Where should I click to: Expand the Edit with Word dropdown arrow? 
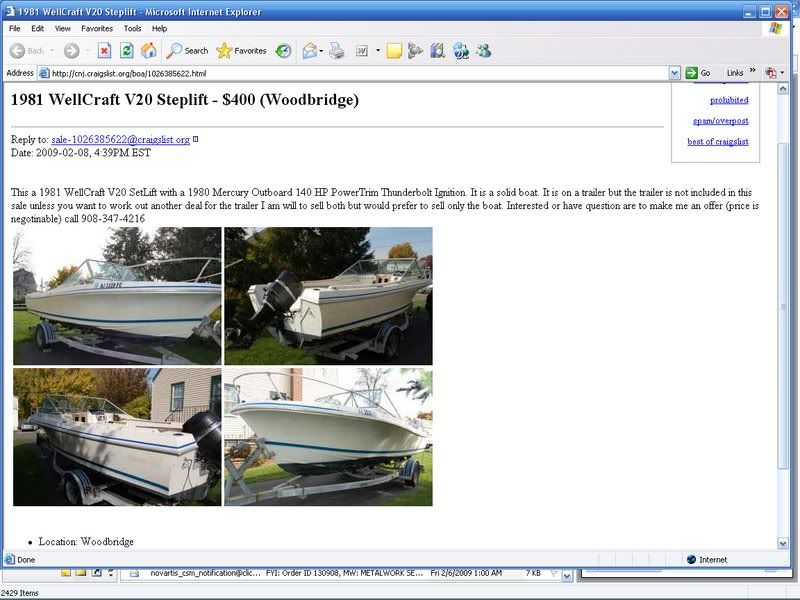tap(378, 51)
